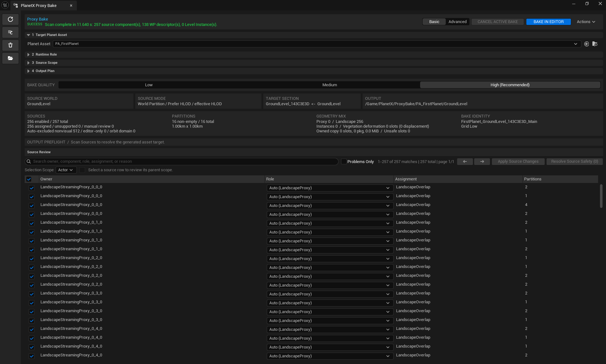Open Role dropdown for 0_0_0 row with 4 partitions

pos(330,206)
